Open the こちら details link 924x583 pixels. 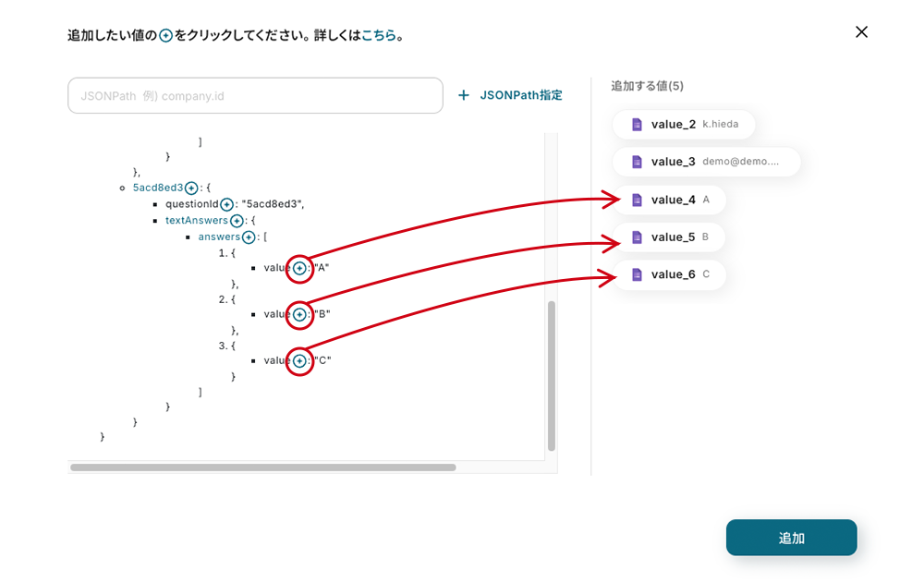pyautogui.click(x=378, y=35)
